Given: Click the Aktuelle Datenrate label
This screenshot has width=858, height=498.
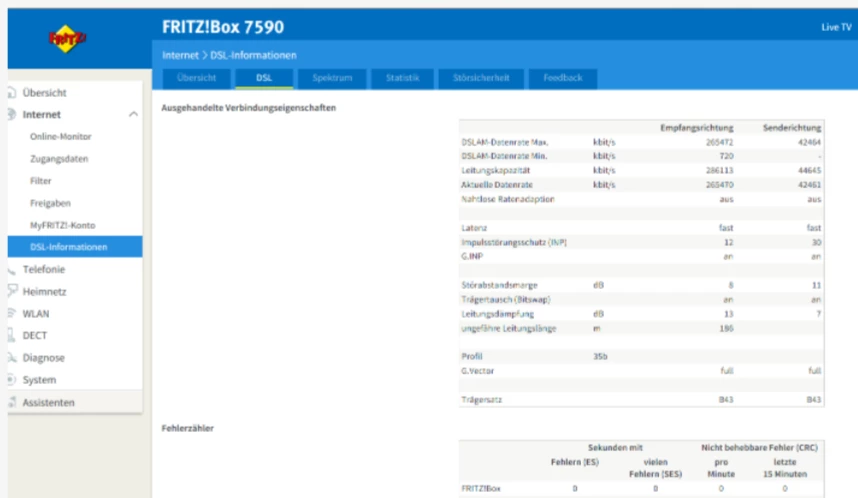Looking at the screenshot, I should point(497,185).
